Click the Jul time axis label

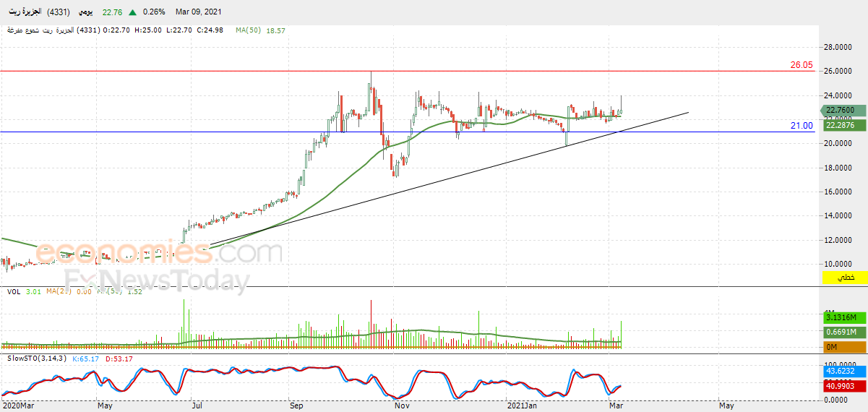(x=197, y=406)
